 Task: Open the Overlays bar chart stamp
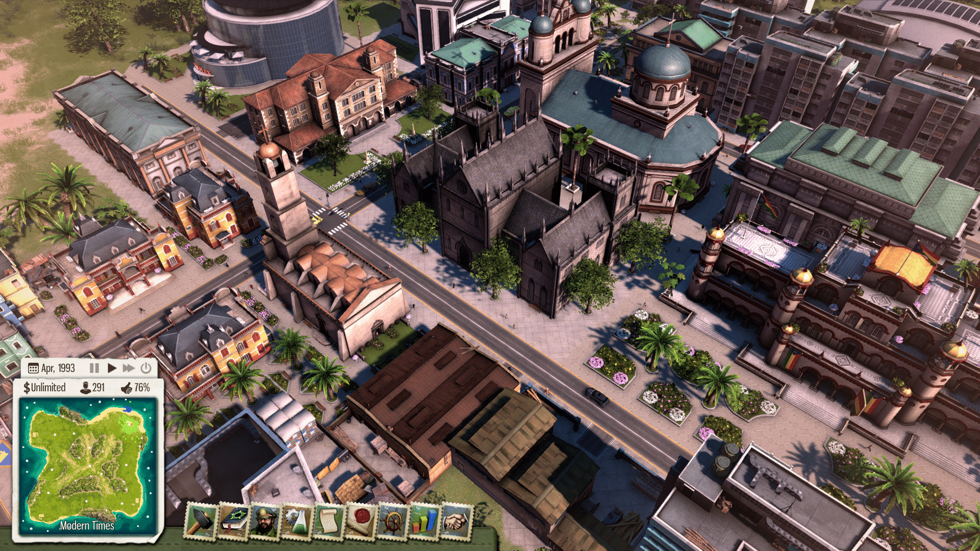(x=424, y=521)
